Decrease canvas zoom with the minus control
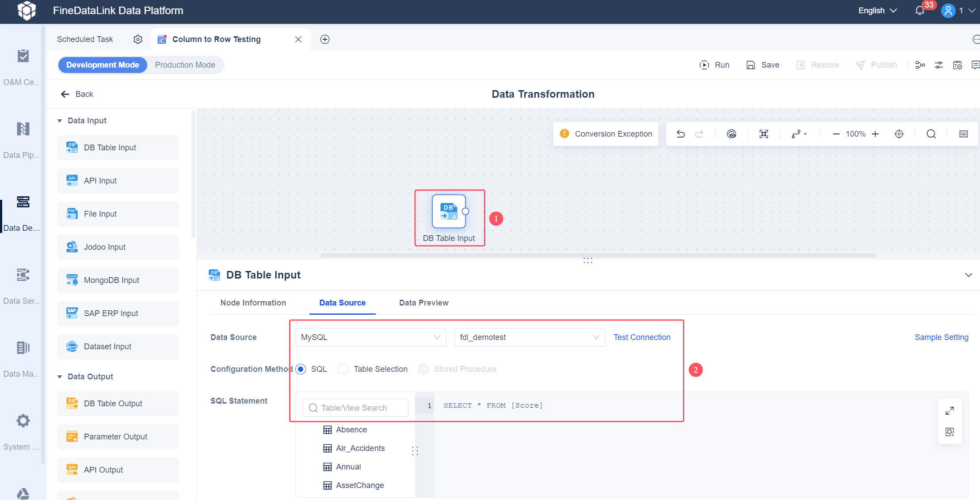 tap(835, 134)
